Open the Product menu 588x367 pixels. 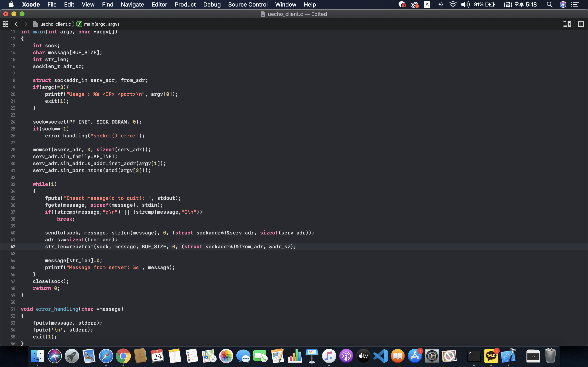click(x=185, y=5)
